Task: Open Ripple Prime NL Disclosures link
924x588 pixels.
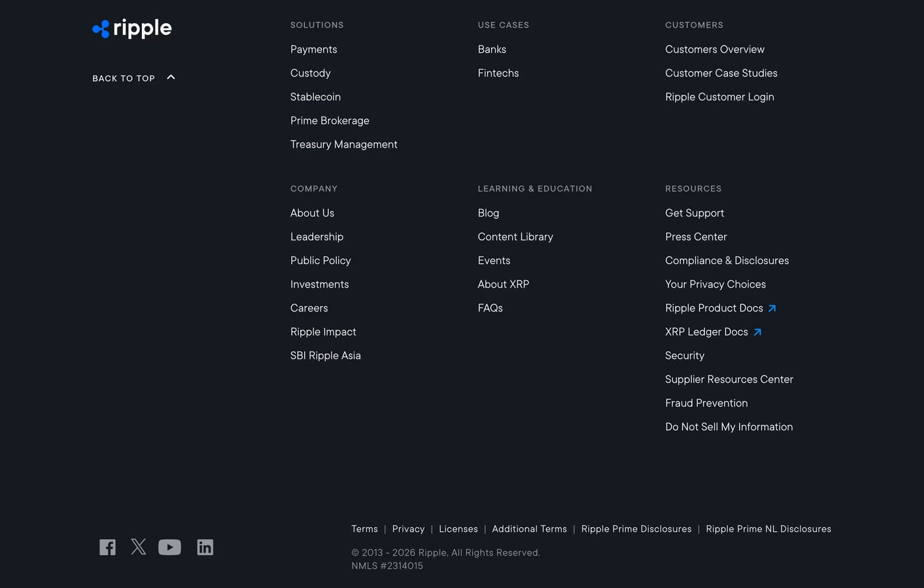Action: pos(768,529)
